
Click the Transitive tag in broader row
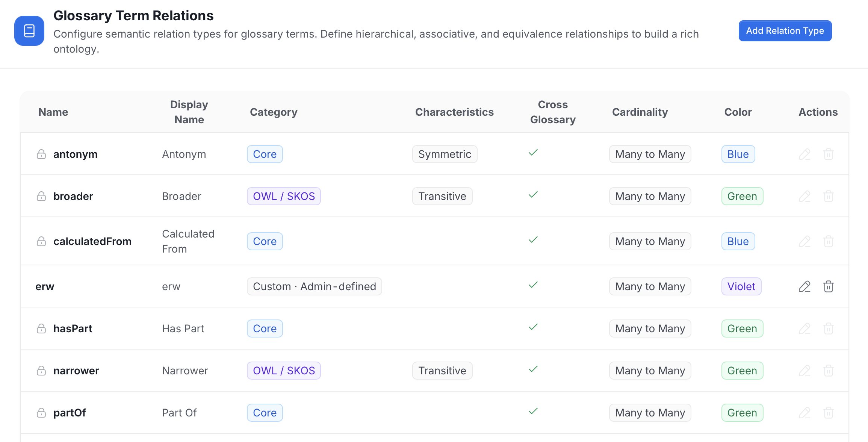[x=442, y=196]
